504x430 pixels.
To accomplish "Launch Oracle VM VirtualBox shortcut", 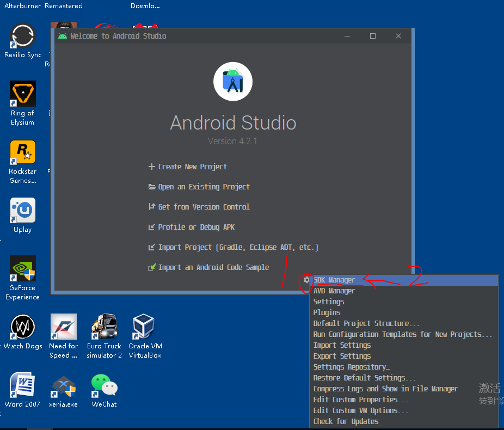I will [x=145, y=336].
